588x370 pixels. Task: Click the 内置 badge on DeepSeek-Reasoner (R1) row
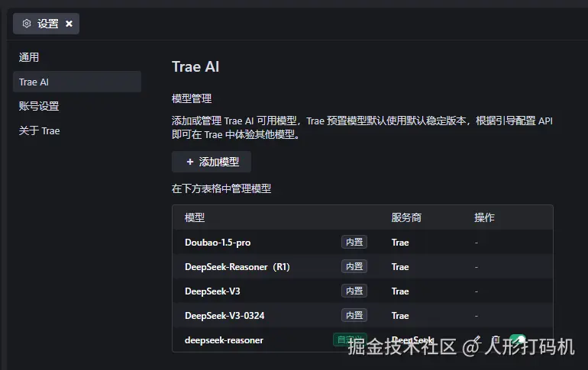click(x=354, y=266)
